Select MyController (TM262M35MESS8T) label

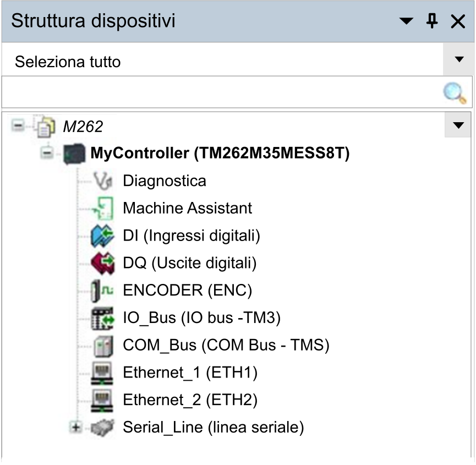(220, 154)
